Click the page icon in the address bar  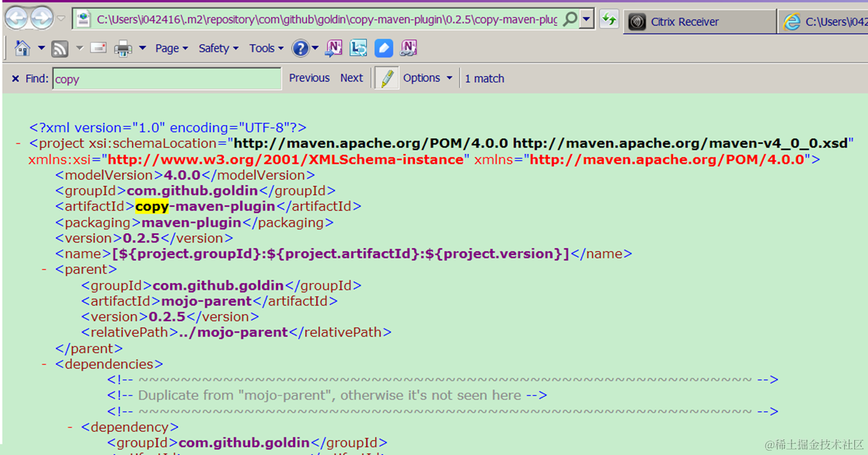(83, 20)
